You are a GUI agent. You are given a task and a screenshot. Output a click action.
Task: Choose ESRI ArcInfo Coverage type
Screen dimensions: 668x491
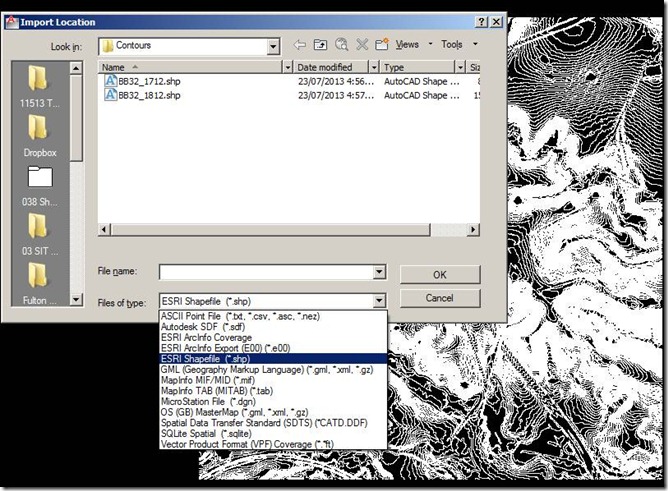click(273, 338)
